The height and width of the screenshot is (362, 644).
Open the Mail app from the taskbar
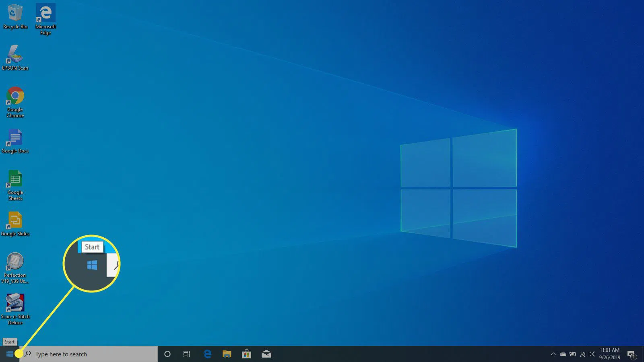266,354
